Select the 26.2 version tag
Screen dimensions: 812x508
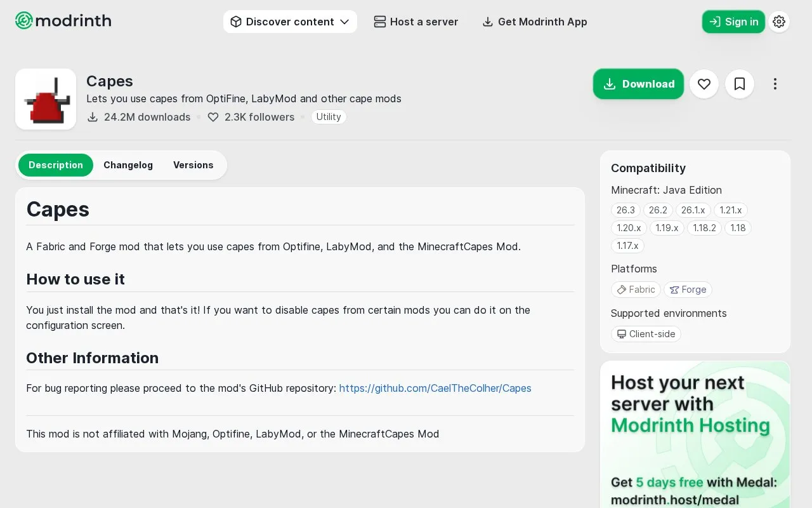point(658,210)
